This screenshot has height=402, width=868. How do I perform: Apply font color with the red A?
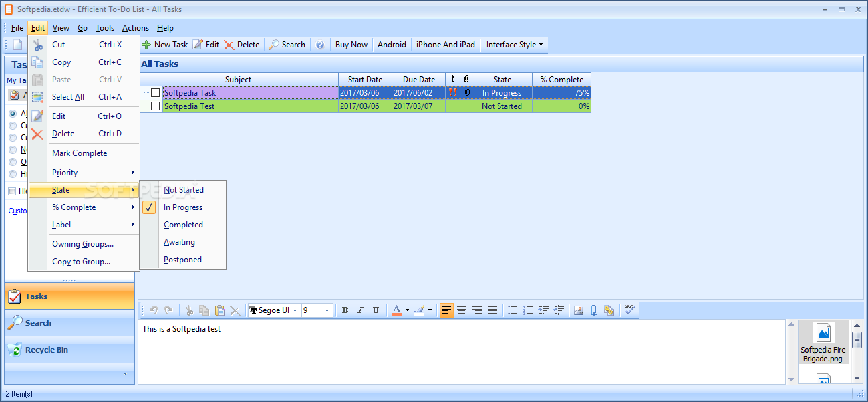click(396, 310)
